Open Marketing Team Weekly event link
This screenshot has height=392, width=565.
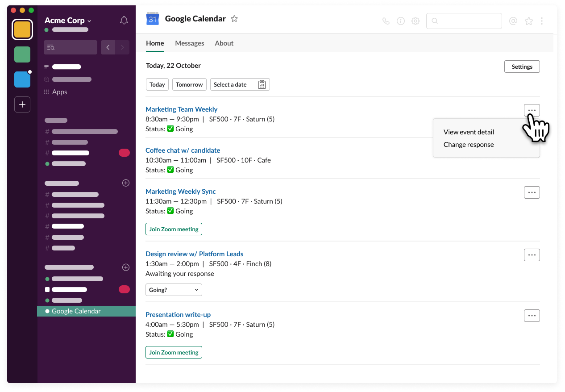tap(182, 109)
